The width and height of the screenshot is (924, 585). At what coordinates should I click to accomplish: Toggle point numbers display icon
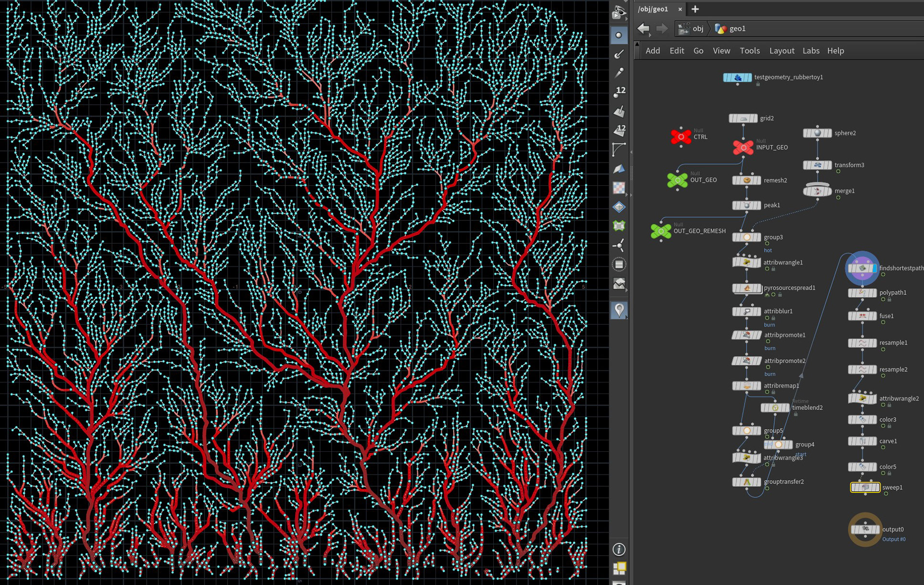coord(619,91)
